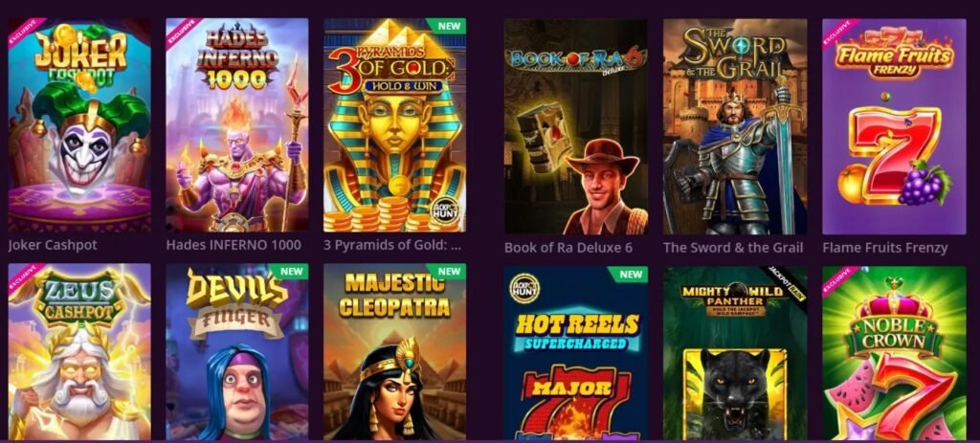Open the Devil's Finger game tile

237,352
